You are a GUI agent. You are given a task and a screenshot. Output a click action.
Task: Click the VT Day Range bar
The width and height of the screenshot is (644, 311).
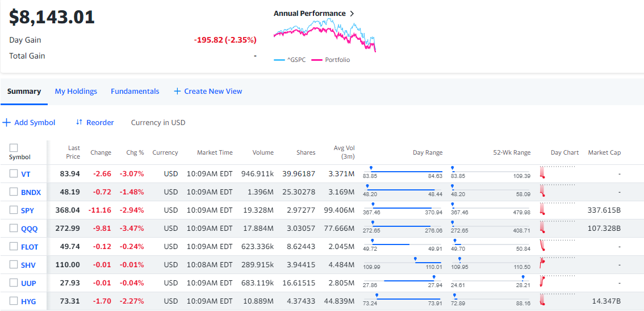tap(403, 172)
